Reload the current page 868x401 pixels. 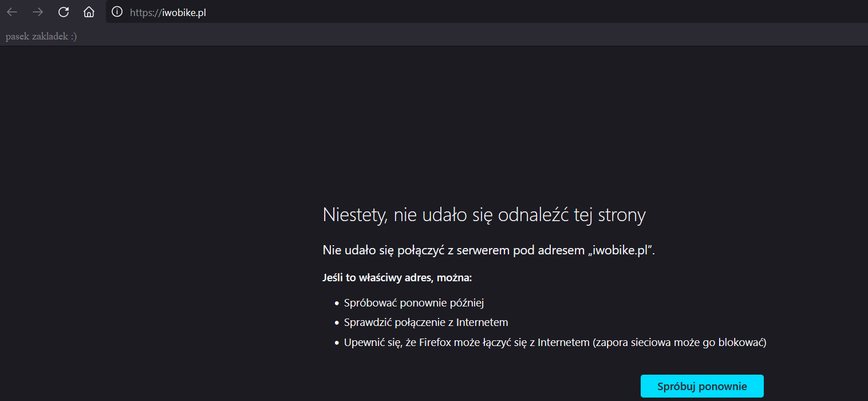[64, 12]
